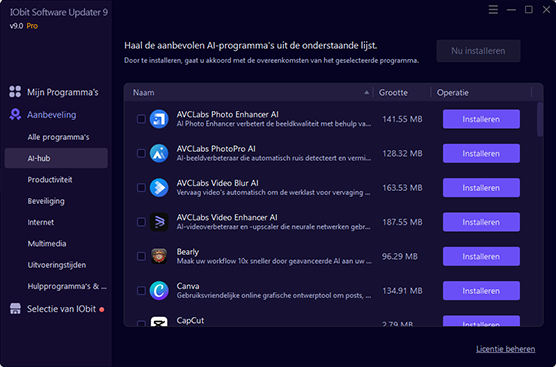
Task: Click the AVCLabs Photo Enhancer AI icon
Action: click(x=159, y=119)
